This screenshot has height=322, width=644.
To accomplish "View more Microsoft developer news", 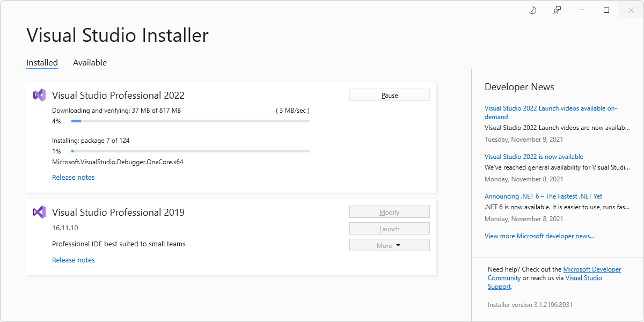I will coord(539,236).
